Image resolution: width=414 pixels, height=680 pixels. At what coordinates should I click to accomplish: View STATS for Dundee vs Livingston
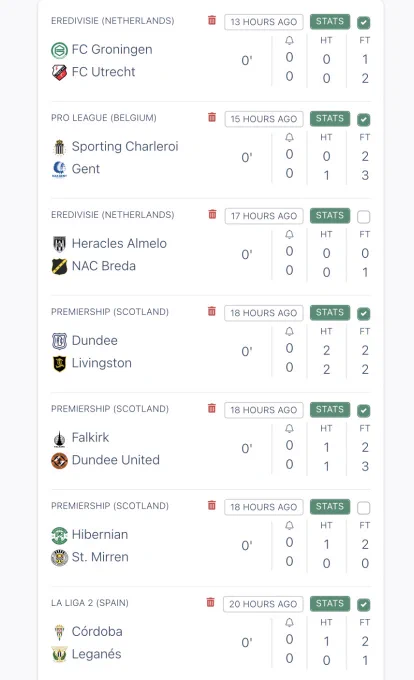330,312
